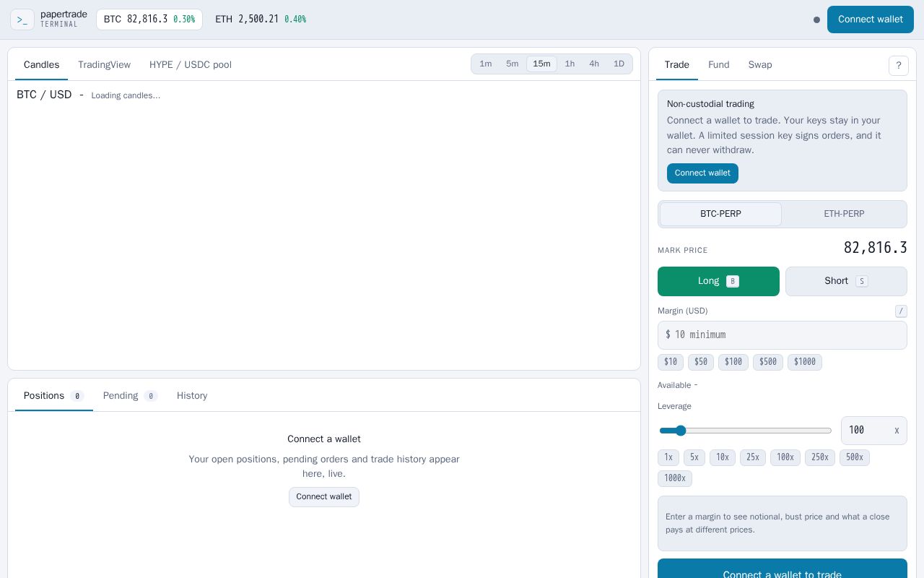
Task: Click the papertrade terminal logo icon
Action: click(x=22, y=20)
